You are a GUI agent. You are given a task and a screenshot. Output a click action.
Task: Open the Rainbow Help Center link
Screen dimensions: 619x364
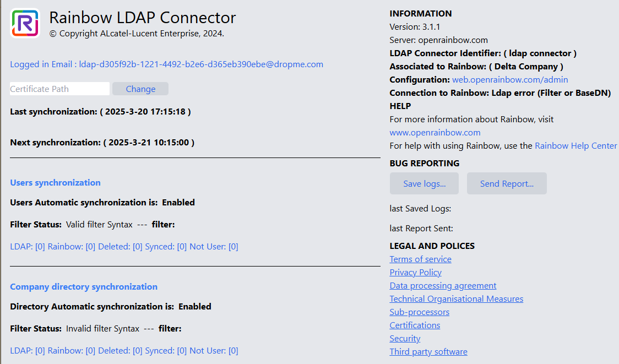click(575, 146)
